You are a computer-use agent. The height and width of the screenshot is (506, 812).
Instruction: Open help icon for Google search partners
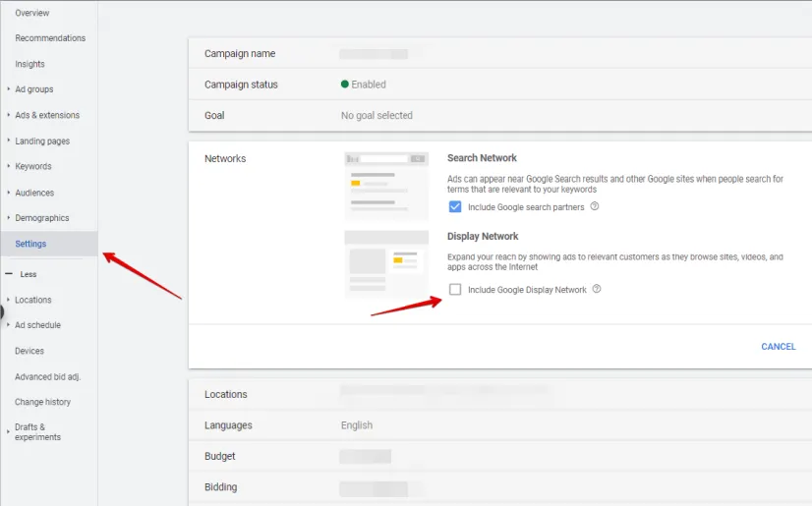coord(595,206)
